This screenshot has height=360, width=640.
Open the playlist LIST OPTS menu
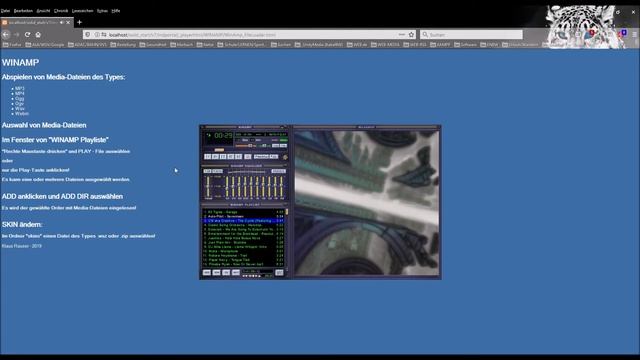[279, 272]
